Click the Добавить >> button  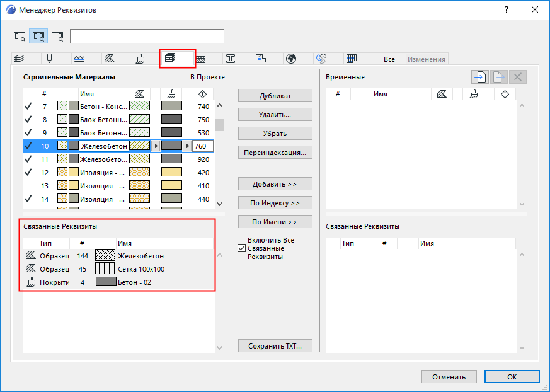275,184
